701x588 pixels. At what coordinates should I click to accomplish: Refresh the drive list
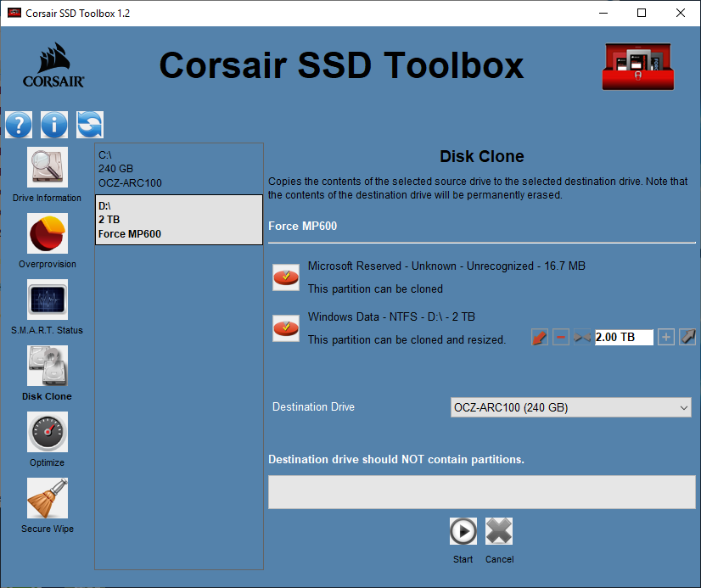click(x=89, y=125)
